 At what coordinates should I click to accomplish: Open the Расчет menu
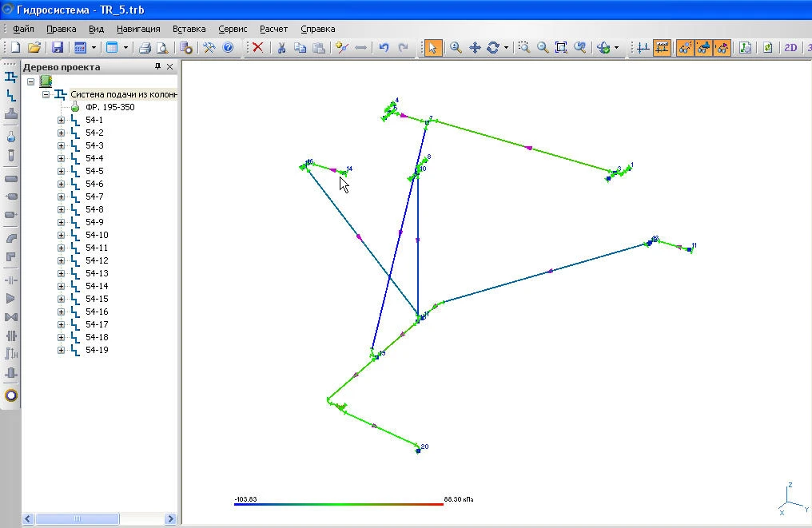point(273,29)
